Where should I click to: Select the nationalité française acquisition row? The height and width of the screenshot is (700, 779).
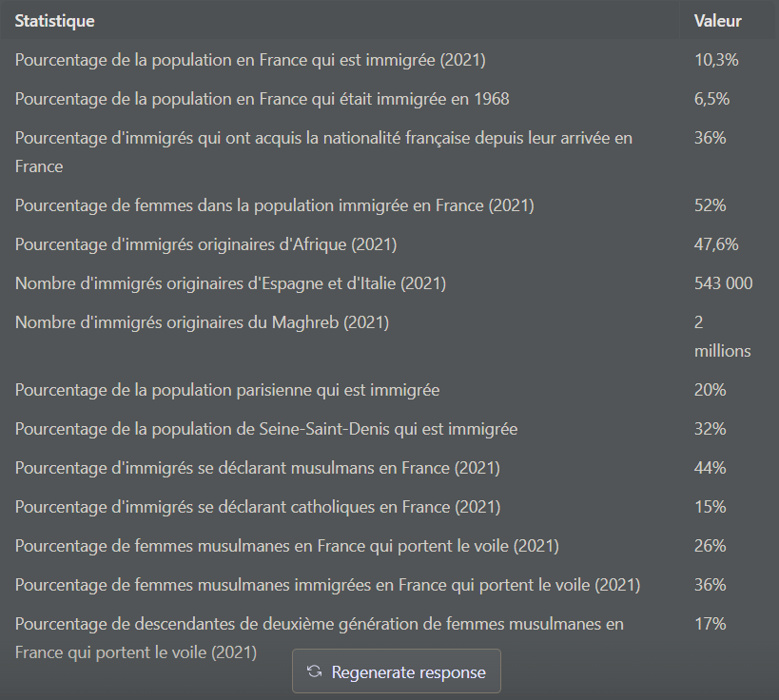323,152
